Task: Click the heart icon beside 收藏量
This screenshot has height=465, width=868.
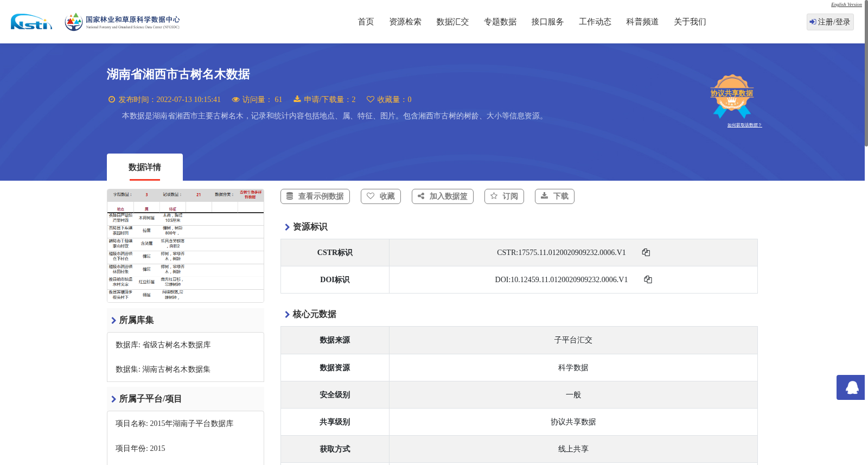Action: [371, 99]
